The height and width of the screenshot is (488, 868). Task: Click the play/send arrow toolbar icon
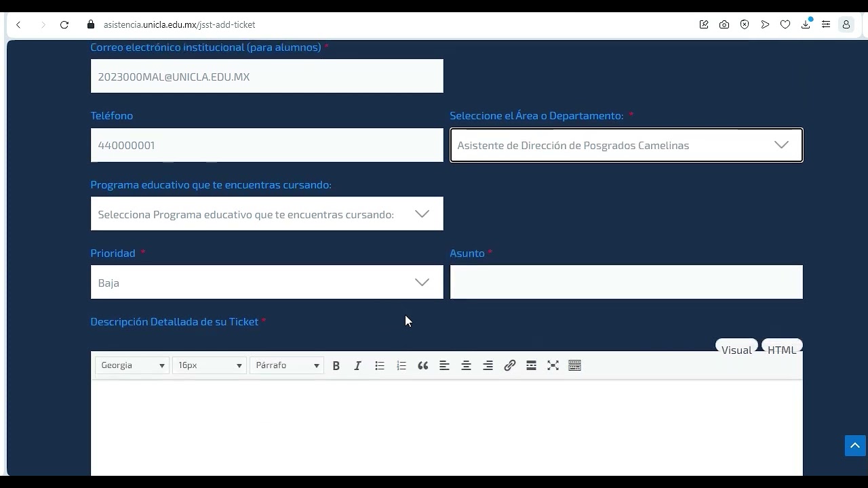765,24
